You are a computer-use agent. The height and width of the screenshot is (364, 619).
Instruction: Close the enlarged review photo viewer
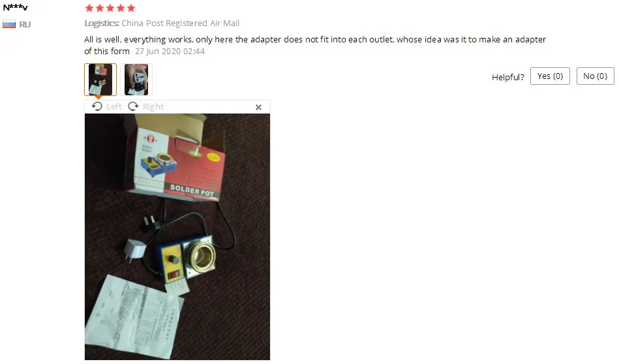click(x=258, y=108)
